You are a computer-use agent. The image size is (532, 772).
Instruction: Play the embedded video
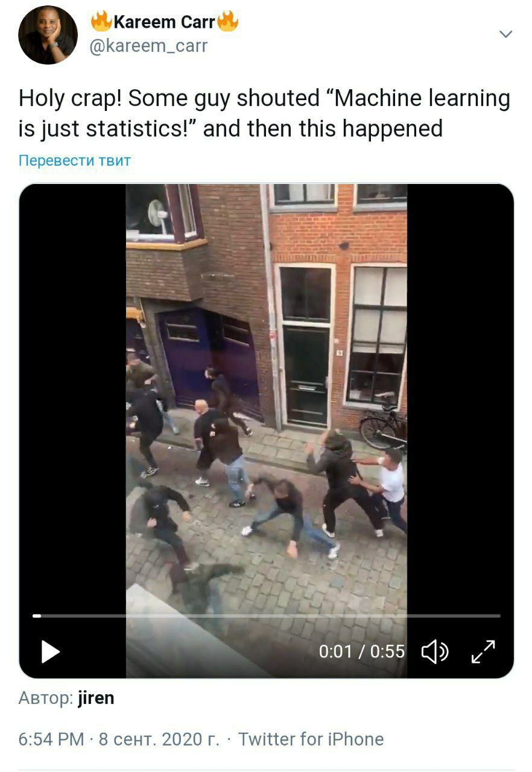click(x=50, y=652)
